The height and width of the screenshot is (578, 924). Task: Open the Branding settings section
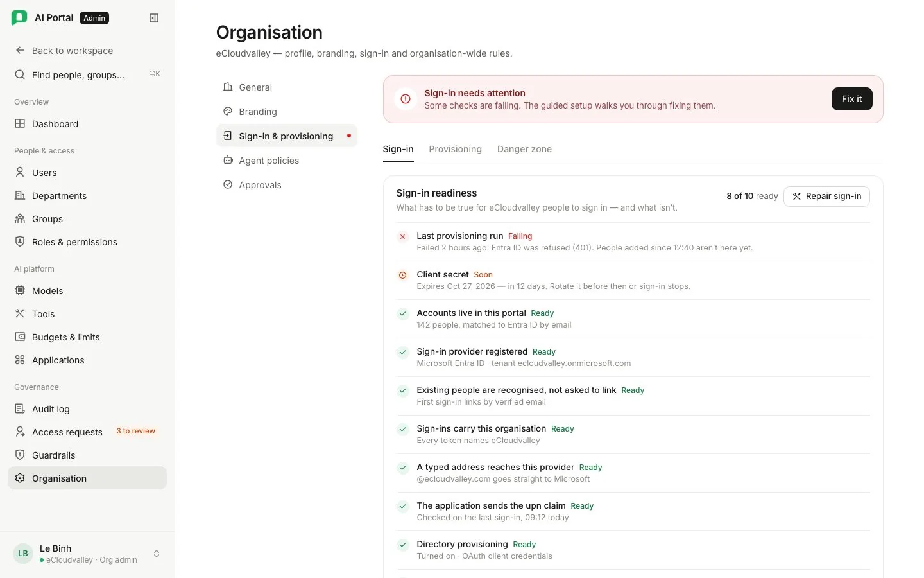click(287, 112)
